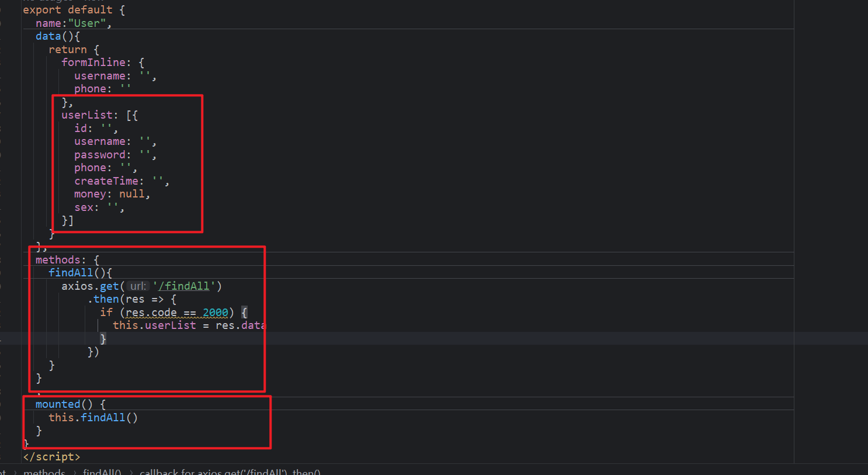Click the "mounted() {" hook
The height and width of the screenshot is (475, 868).
tap(71, 404)
